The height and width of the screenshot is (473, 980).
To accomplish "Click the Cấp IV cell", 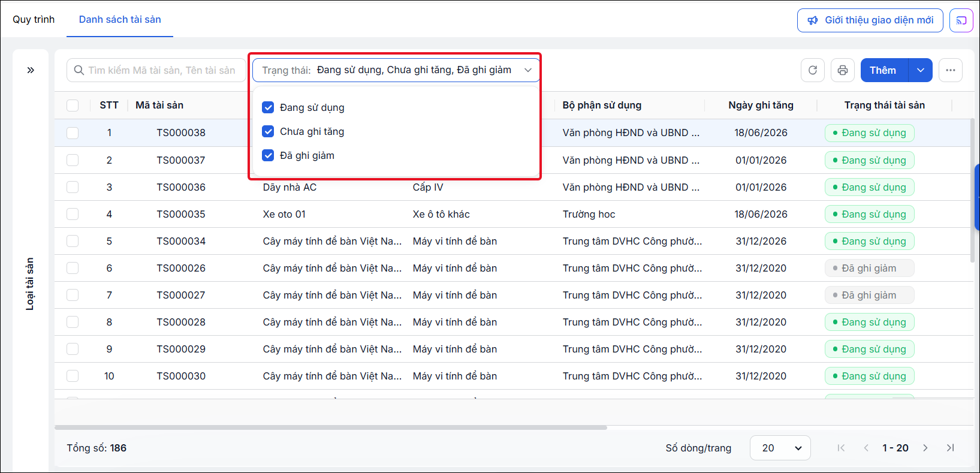I will pyautogui.click(x=428, y=187).
